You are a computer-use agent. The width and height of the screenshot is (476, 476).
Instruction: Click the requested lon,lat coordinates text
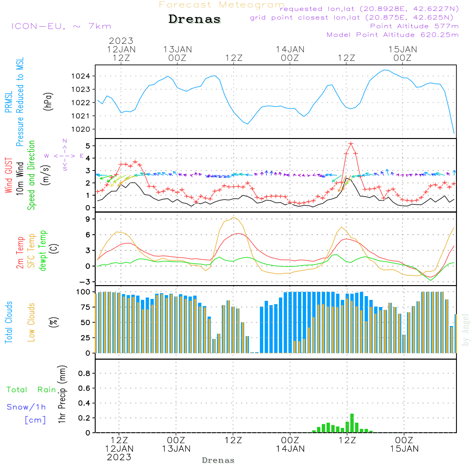coord(369,9)
